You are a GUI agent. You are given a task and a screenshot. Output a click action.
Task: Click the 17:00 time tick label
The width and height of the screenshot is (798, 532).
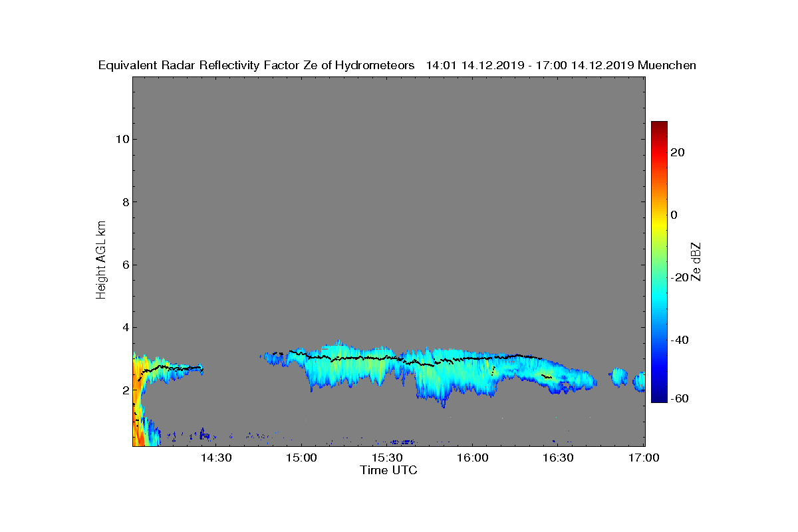(x=644, y=458)
